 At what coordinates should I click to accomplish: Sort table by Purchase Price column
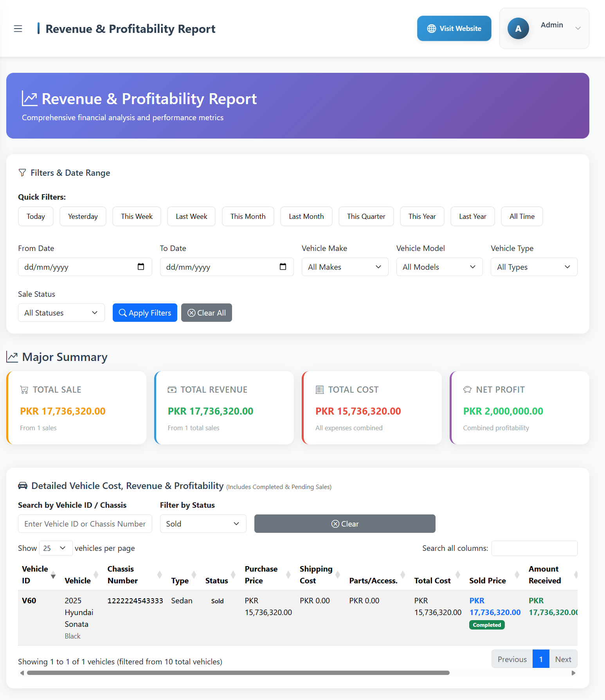pyautogui.click(x=261, y=575)
